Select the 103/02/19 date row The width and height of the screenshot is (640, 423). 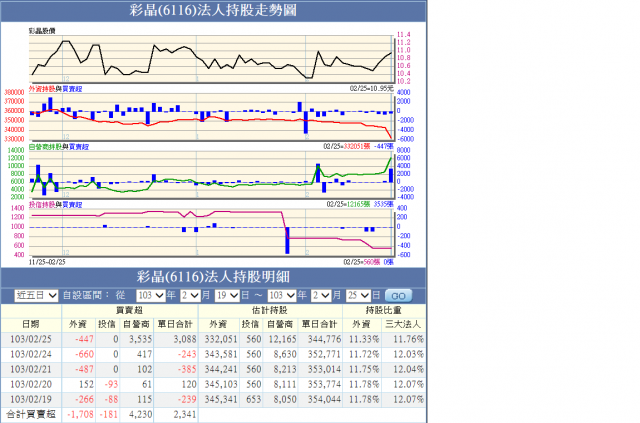(213, 399)
